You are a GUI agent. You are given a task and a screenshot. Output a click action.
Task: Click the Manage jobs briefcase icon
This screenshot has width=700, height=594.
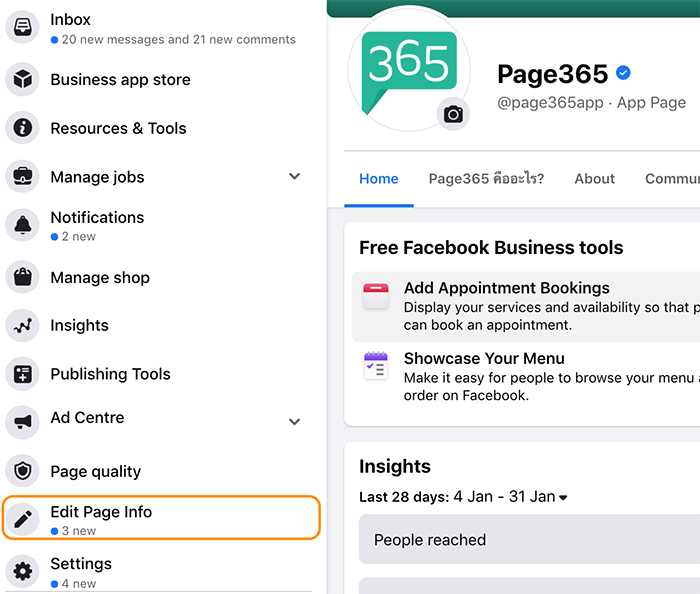coord(22,176)
